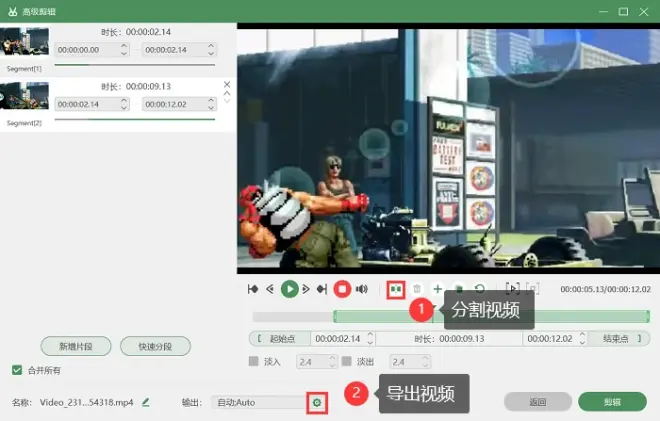Viewport: 660px width, 421px height.
Task: Click the rabbit app logo in the title bar
Action: [13, 11]
